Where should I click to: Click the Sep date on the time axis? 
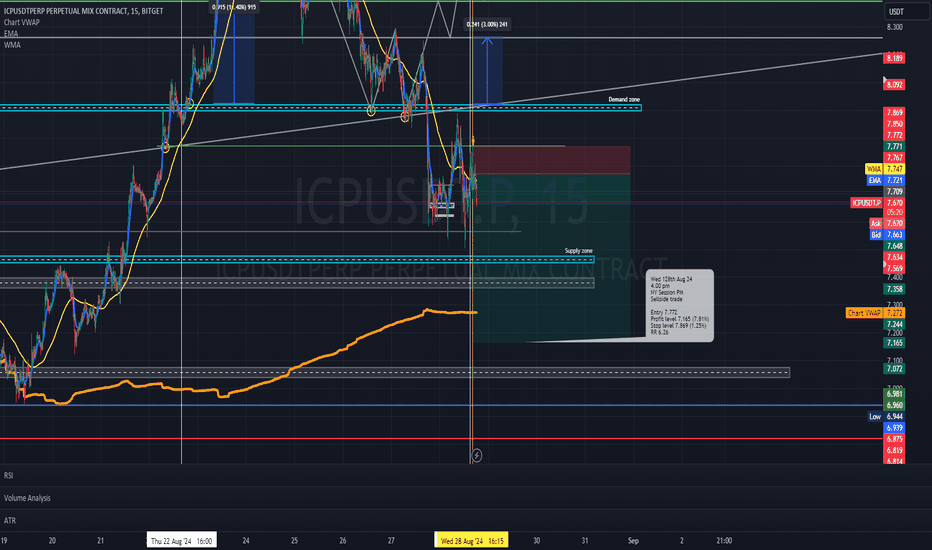[x=633, y=540]
